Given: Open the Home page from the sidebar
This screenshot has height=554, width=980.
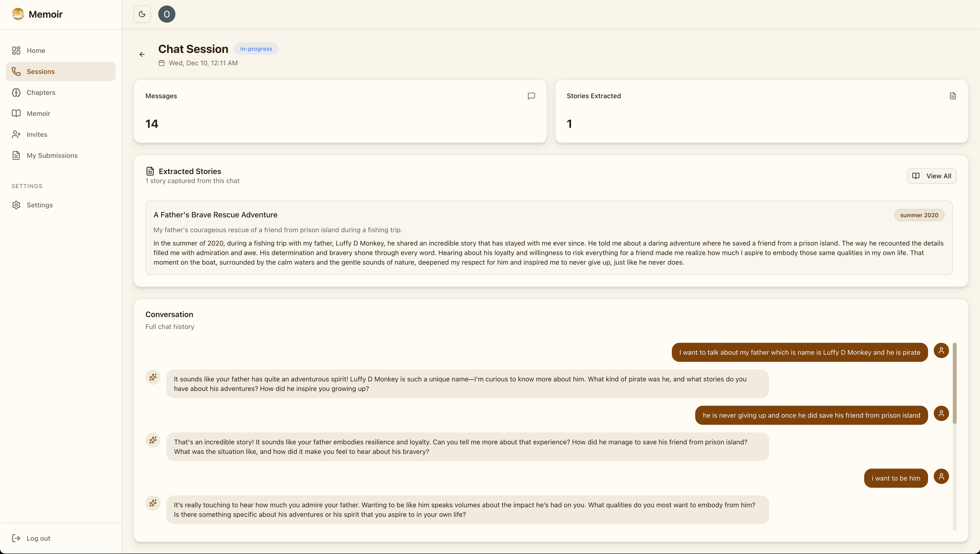Looking at the screenshot, I should (36, 51).
